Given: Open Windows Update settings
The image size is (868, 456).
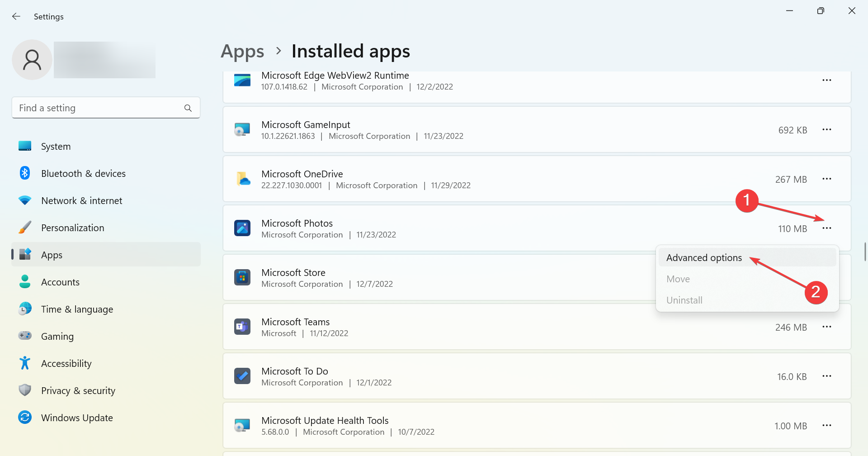Looking at the screenshot, I should coord(106,418).
